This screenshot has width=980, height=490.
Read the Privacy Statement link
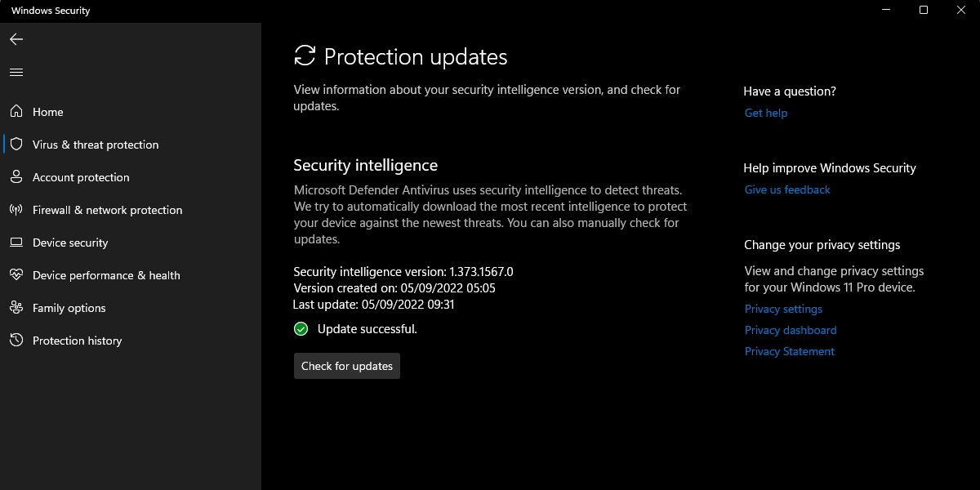(x=790, y=351)
